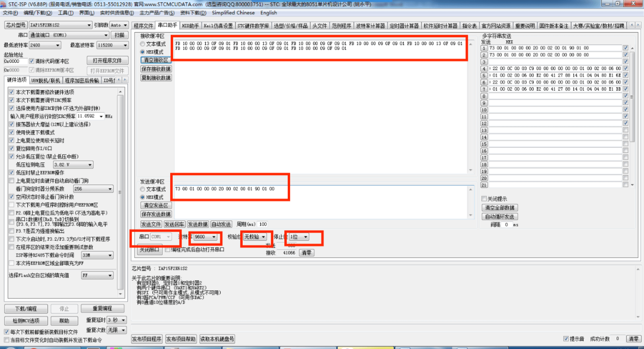This screenshot has height=349, width=644.
Task: Open stop bits 1位 dropdown
Action: 305,237
